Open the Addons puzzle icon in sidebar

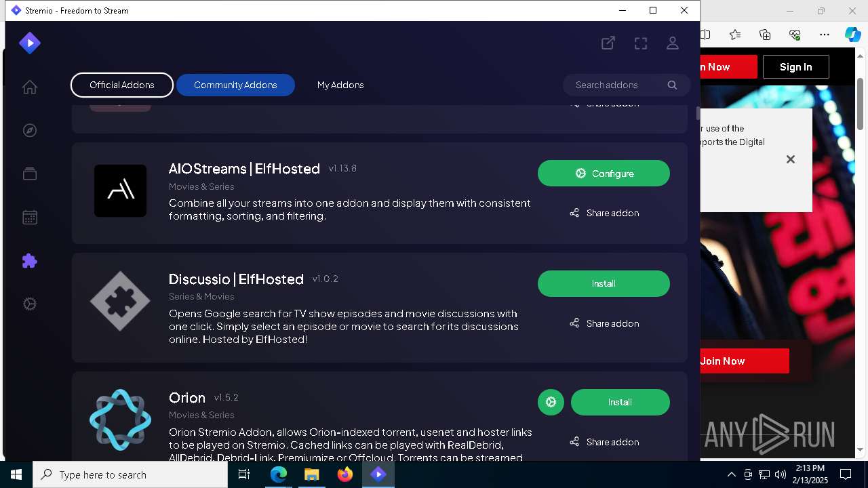[x=30, y=261]
